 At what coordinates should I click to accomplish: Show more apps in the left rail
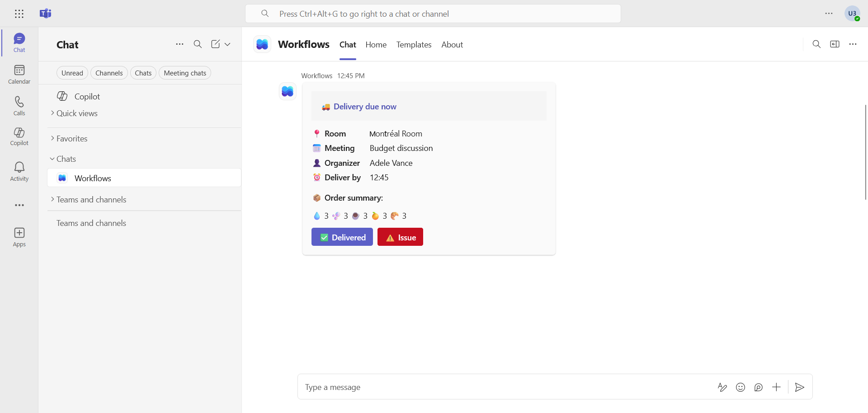[x=19, y=205]
